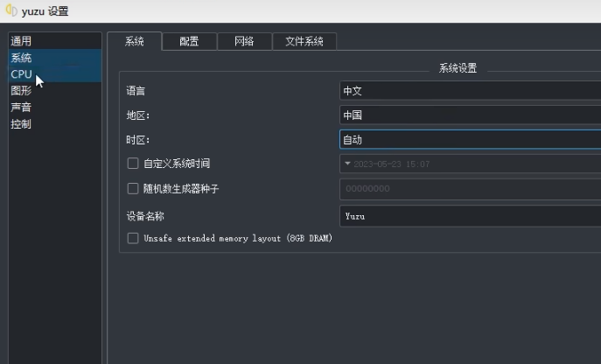Select the 系统 tab at the top

coord(135,41)
